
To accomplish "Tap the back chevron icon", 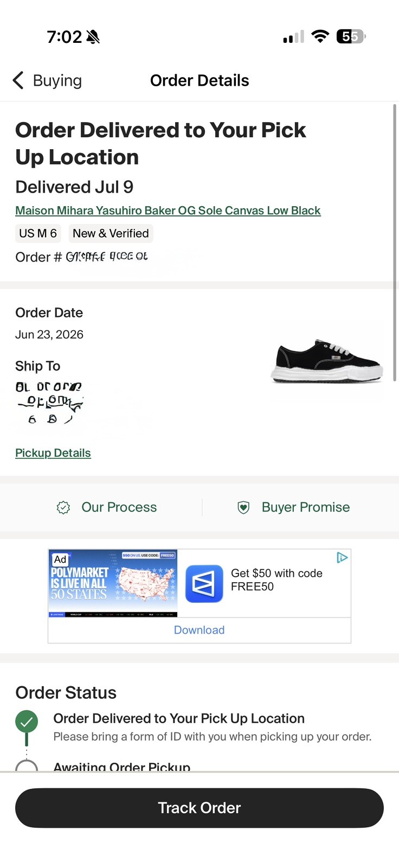I will tap(18, 80).
